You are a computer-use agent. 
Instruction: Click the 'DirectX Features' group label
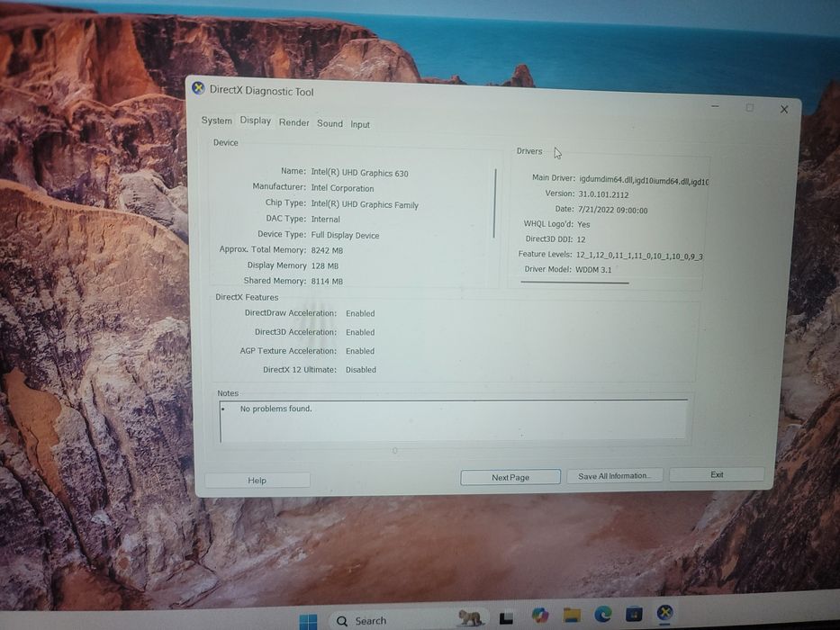click(x=247, y=297)
